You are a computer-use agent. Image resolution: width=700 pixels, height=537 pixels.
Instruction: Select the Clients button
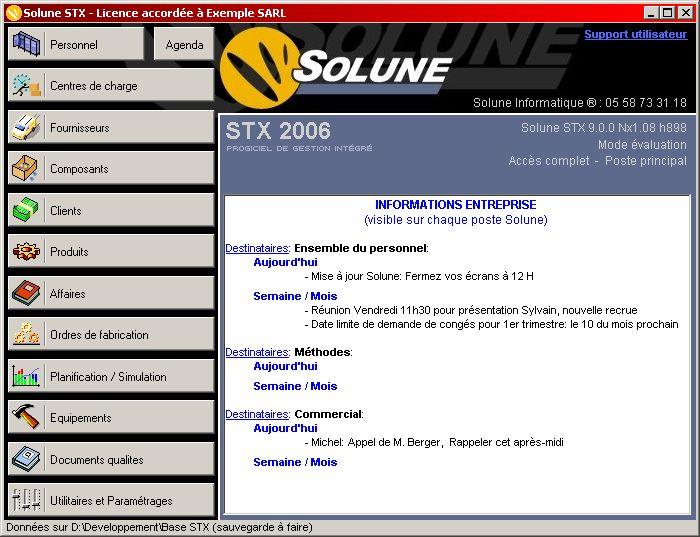[111, 210]
